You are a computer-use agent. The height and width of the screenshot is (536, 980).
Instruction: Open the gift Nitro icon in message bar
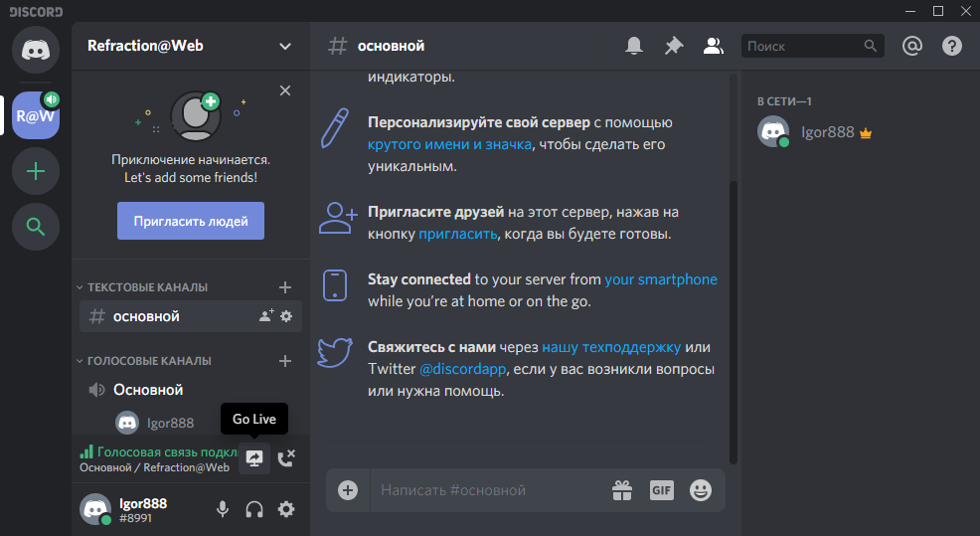(622, 489)
